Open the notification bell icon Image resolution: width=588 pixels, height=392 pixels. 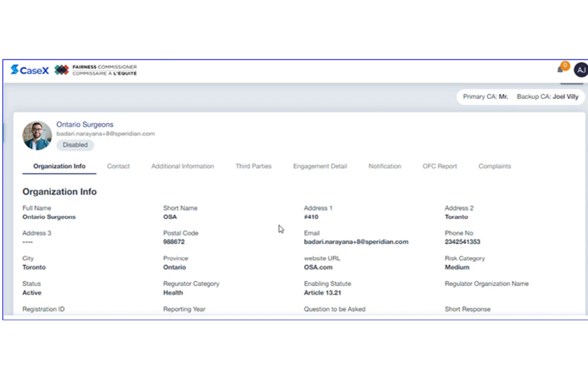[560, 70]
